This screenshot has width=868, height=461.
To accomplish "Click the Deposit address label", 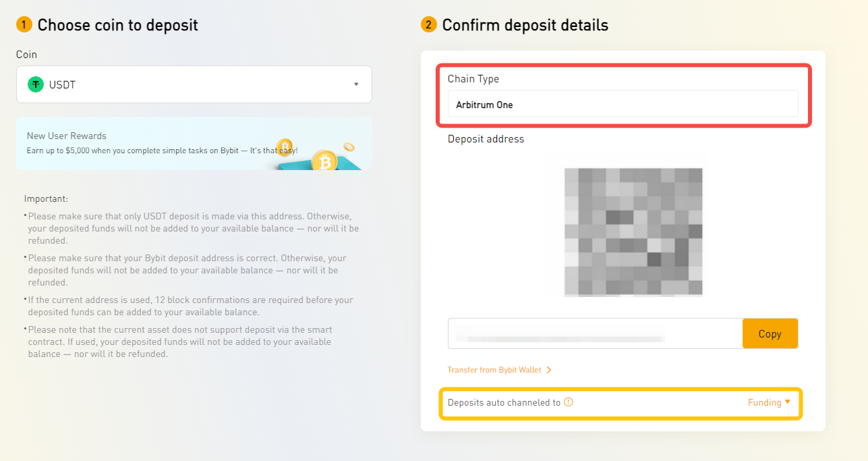I will tap(486, 139).
